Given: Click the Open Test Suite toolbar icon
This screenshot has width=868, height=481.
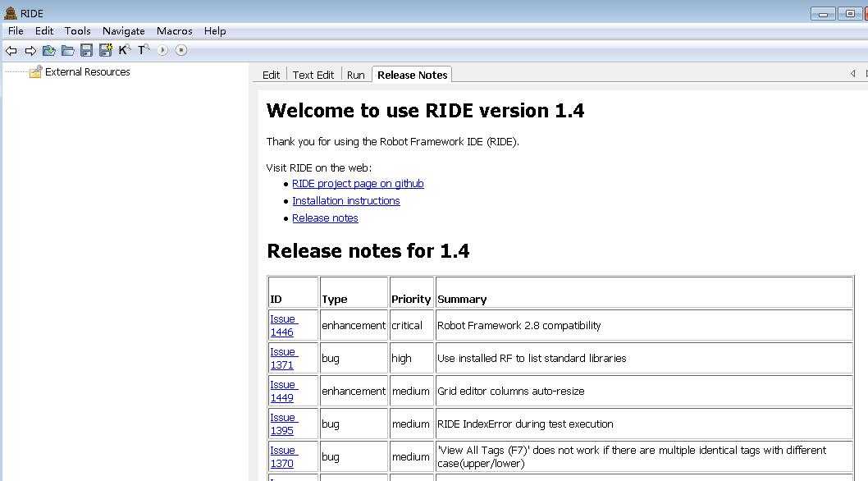Looking at the screenshot, I should (x=48, y=51).
